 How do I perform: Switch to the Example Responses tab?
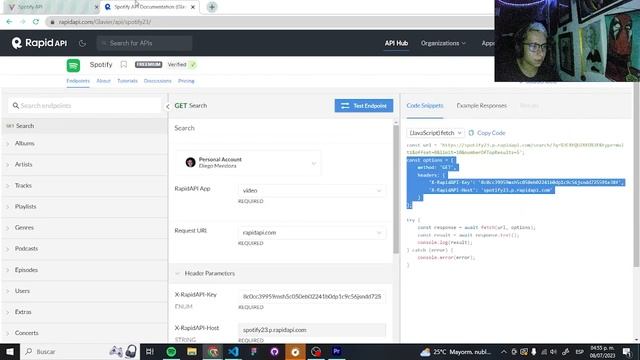(482, 106)
